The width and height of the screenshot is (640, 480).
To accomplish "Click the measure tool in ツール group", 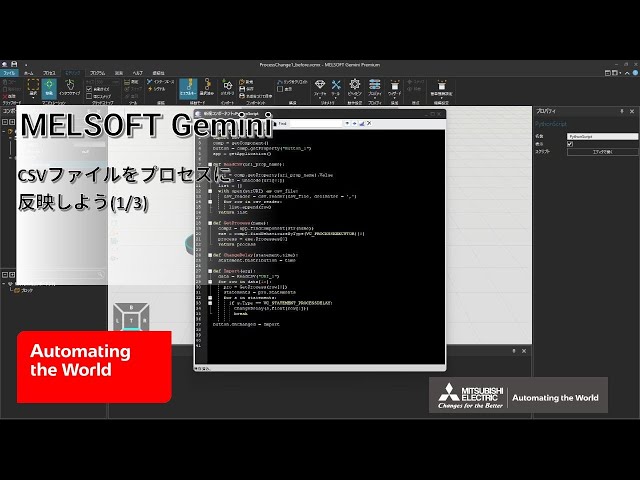I will [132, 82].
